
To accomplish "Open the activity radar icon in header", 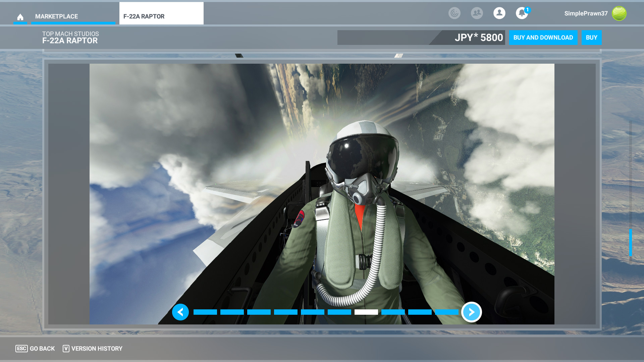I will tap(454, 13).
